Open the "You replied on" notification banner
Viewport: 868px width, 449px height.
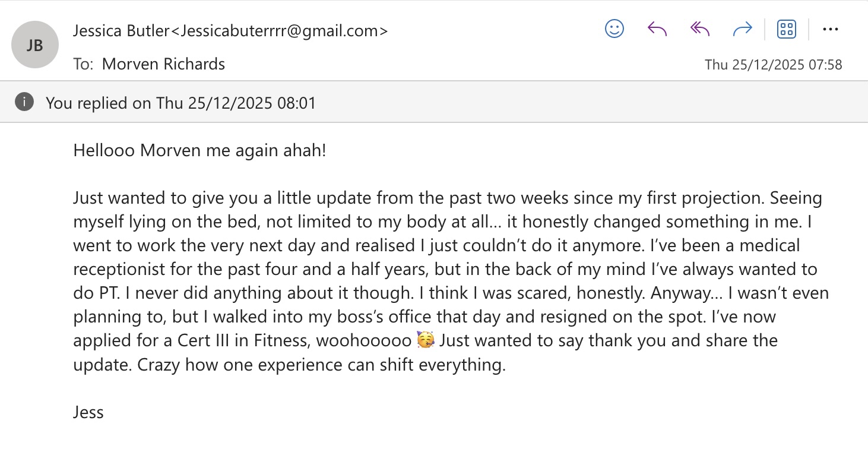point(180,103)
